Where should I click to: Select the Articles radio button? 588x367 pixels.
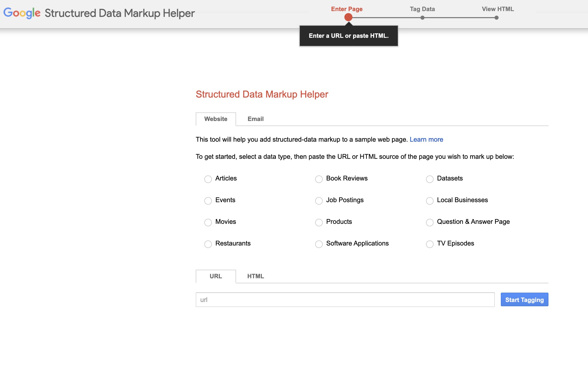tap(208, 179)
